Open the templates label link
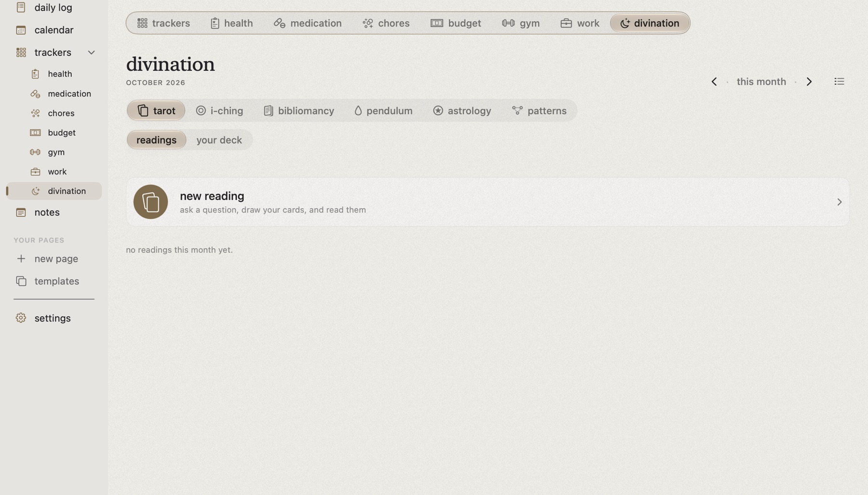The image size is (868, 495). point(56,281)
